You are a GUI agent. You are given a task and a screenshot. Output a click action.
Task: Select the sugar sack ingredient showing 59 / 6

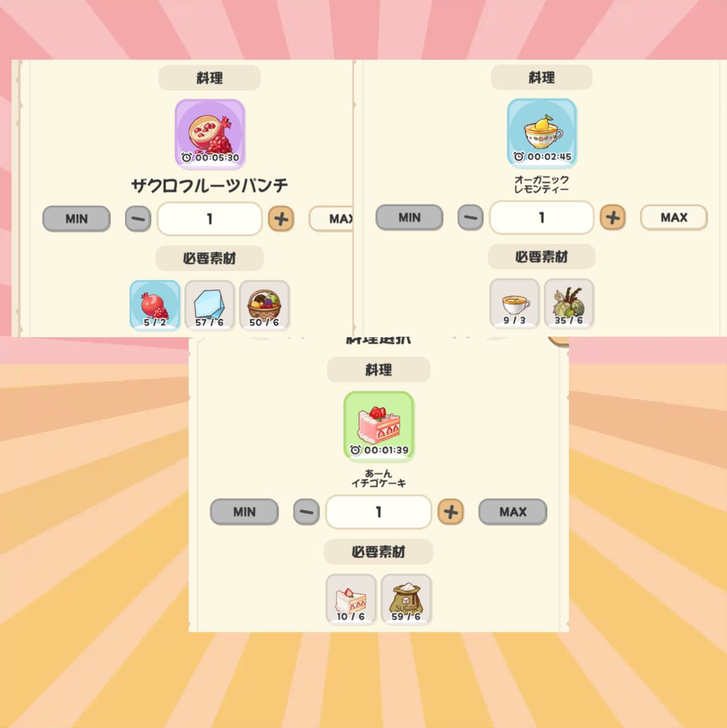click(x=406, y=599)
